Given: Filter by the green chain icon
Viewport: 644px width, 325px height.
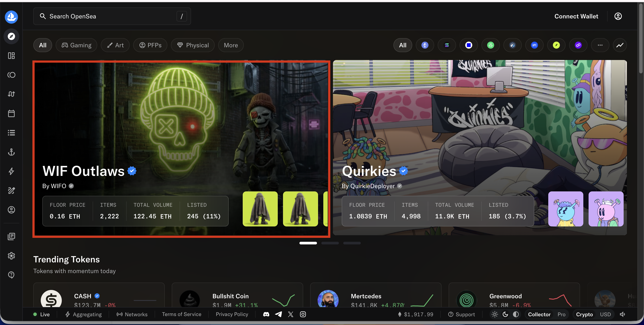Looking at the screenshot, I should point(490,45).
